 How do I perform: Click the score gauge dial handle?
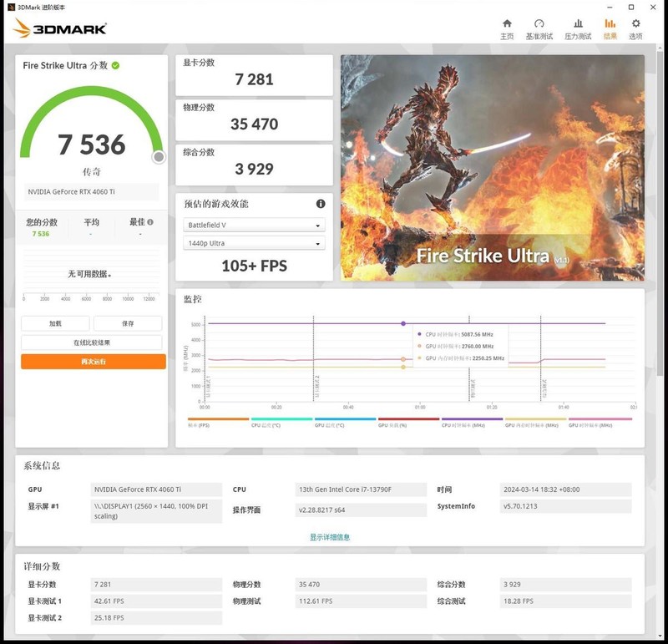(159, 158)
